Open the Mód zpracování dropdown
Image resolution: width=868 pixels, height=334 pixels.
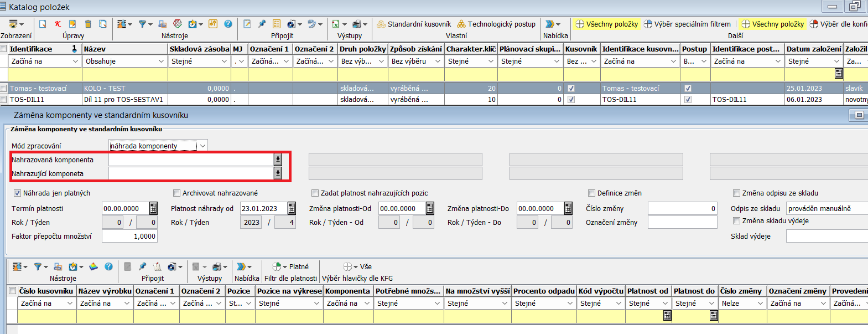click(x=202, y=146)
